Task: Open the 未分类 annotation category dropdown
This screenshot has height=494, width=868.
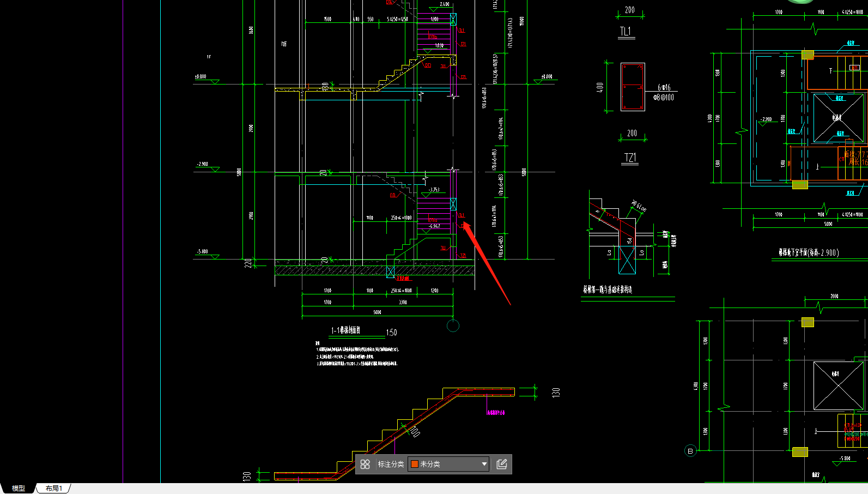Action: [x=448, y=464]
